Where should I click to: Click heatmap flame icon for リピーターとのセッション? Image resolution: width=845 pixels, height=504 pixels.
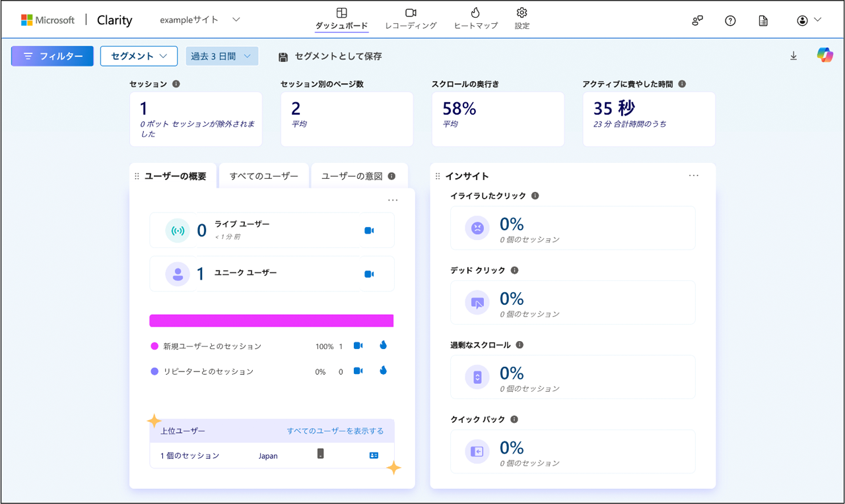383,370
